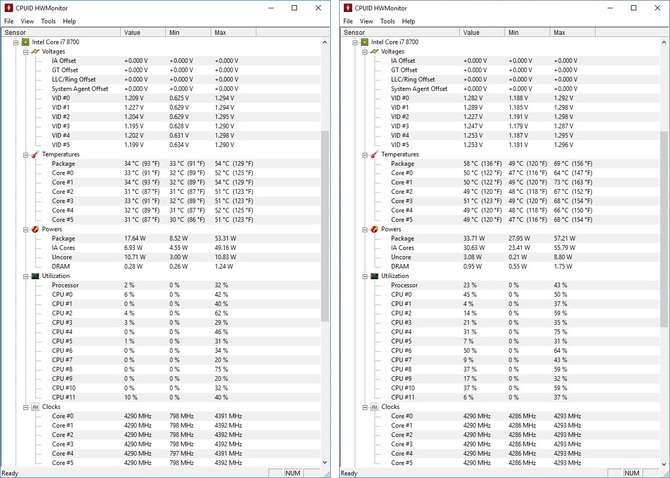Click the Clocks icon in right window
Image resolution: width=670 pixels, height=478 pixels.
[x=375, y=407]
